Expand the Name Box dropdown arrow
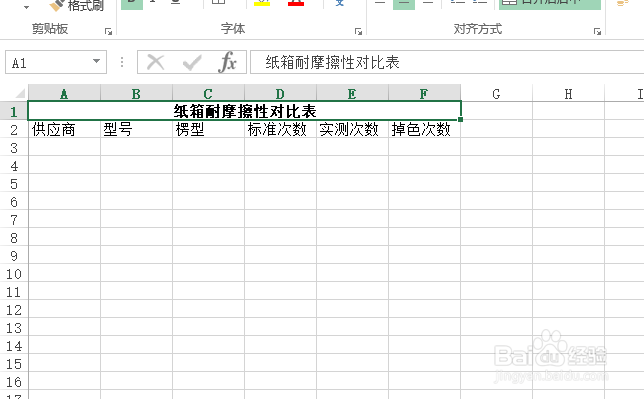 tap(97, 61)
